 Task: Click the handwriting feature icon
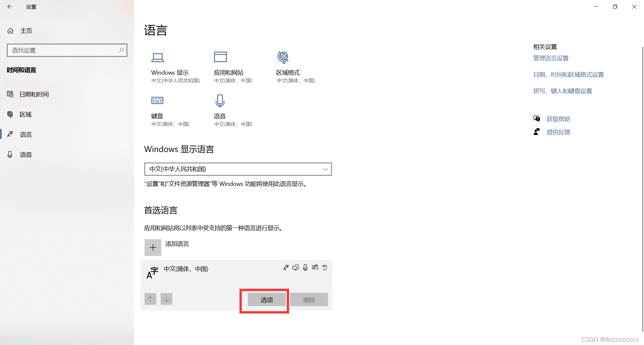[315, 267]
